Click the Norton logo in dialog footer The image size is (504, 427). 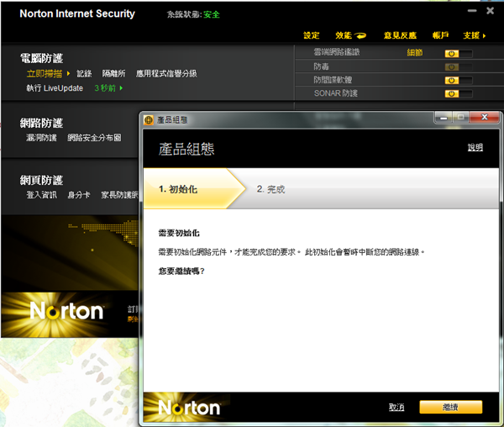[x=189, y=408]
